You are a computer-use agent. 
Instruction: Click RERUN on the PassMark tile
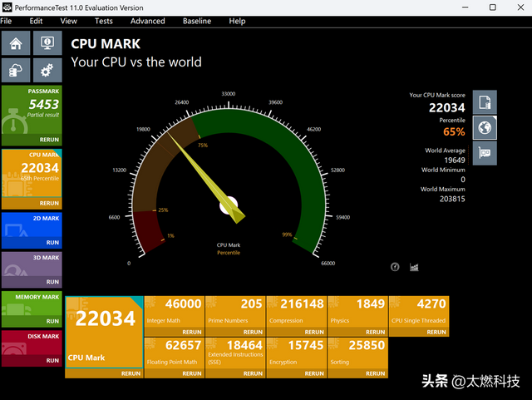pyautogui.click(x=49, y=140)
